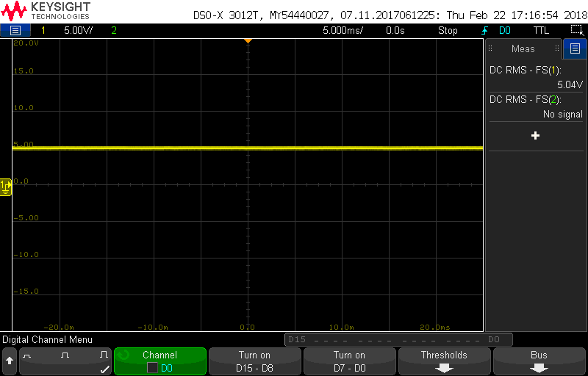The height and width of the screenshot is (376, 588).
Task: Click the D15 to D0 digital activity indicator
Action: pos(398,340)
